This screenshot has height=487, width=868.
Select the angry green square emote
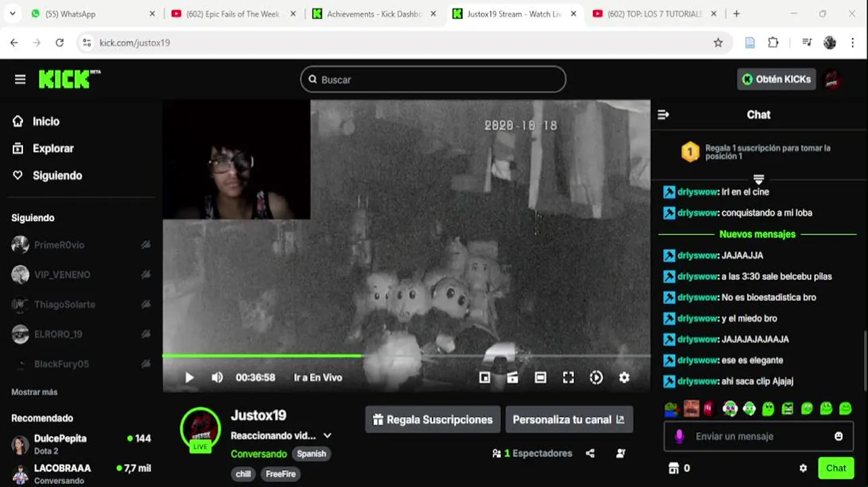[788, 408]
